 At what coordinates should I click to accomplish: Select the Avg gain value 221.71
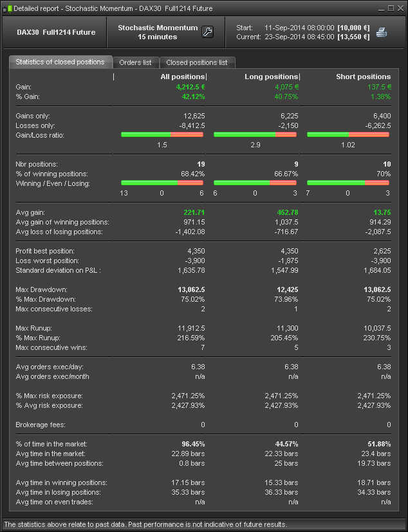194,212
